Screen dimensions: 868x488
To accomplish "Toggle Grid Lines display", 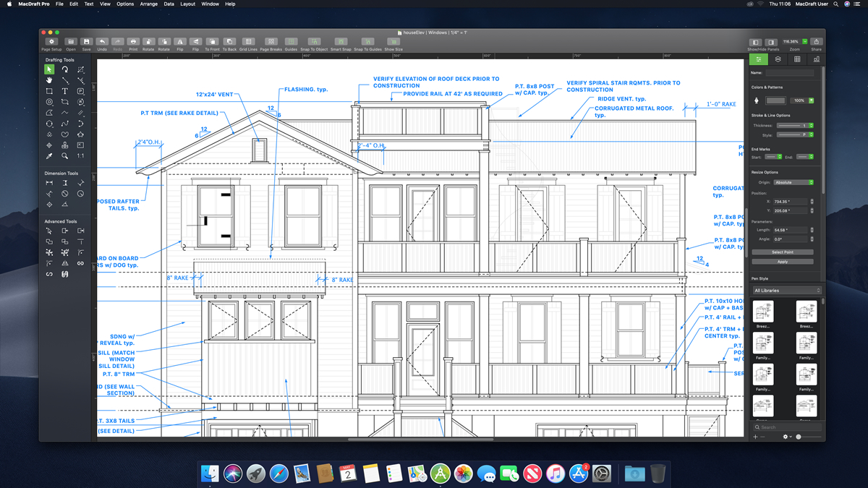I will pos(248,42).
